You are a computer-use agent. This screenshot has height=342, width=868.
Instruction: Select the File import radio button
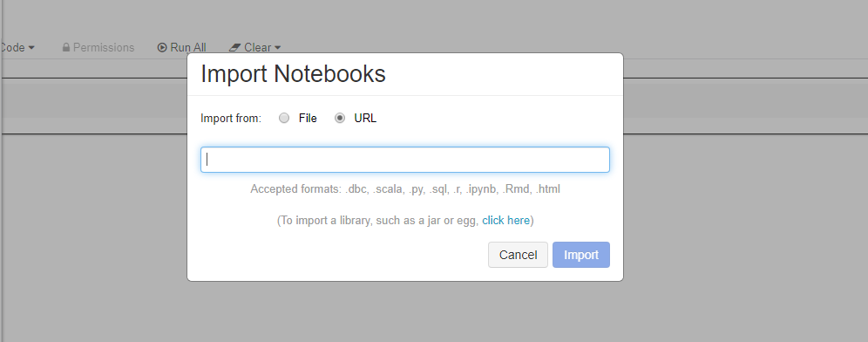(x=284, y=118)
